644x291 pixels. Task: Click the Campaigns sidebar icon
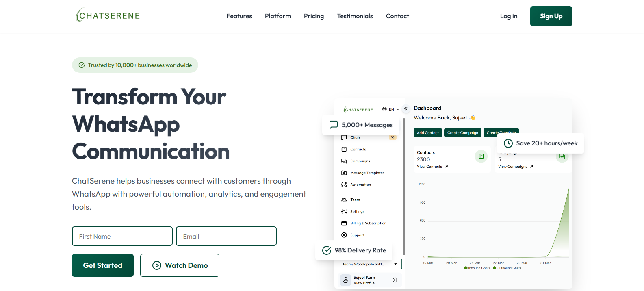click(x=344, y=161)
